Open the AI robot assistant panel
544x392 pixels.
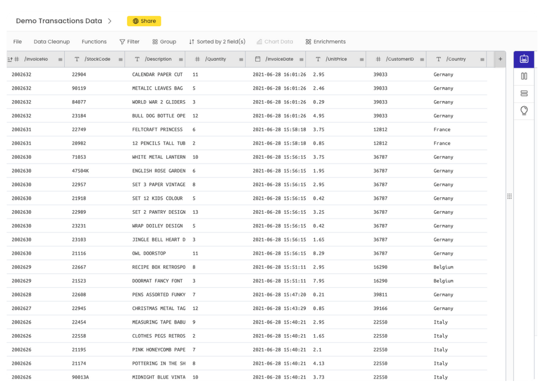tap(523, 59)
